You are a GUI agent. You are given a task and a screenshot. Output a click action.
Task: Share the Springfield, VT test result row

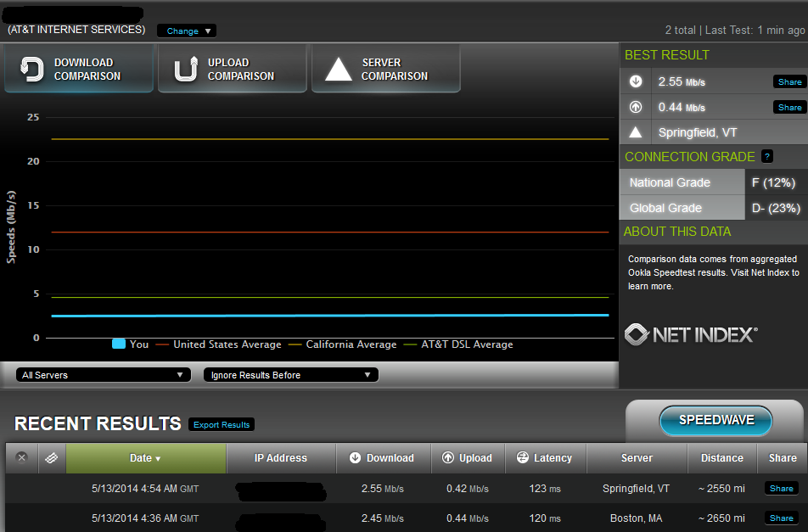(781, 488)
